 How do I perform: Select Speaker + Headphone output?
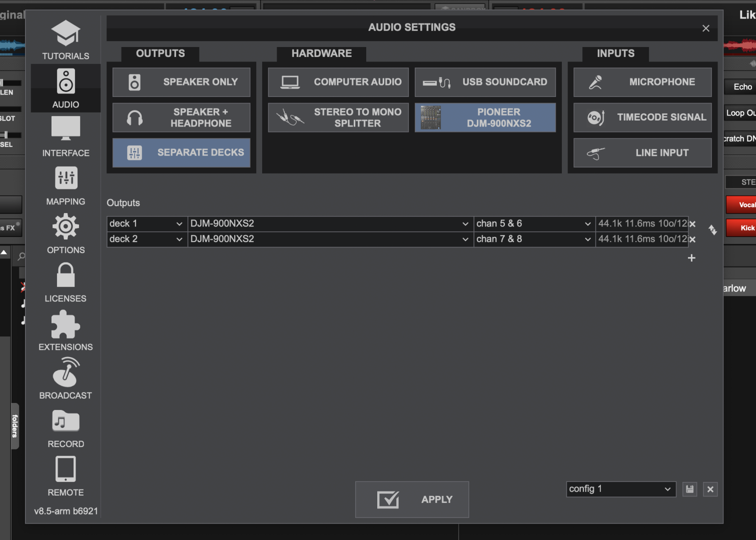click(181, 117)
